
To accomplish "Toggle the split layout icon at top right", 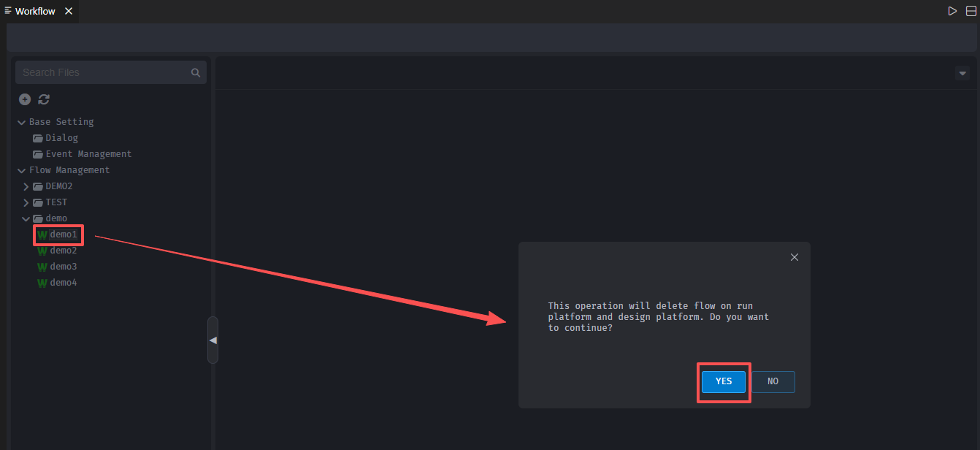I will [x=971, y=11].
